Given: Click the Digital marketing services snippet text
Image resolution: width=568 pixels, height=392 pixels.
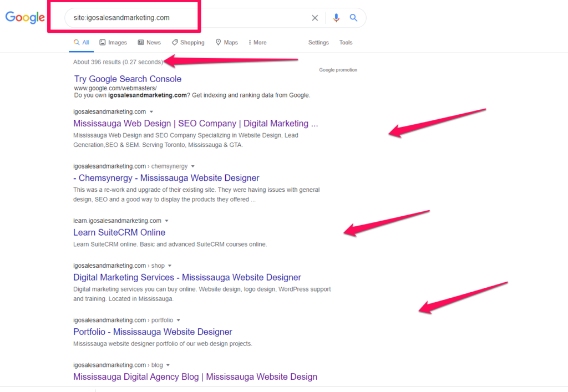Looking at the screenshot, I should point(202,294).
